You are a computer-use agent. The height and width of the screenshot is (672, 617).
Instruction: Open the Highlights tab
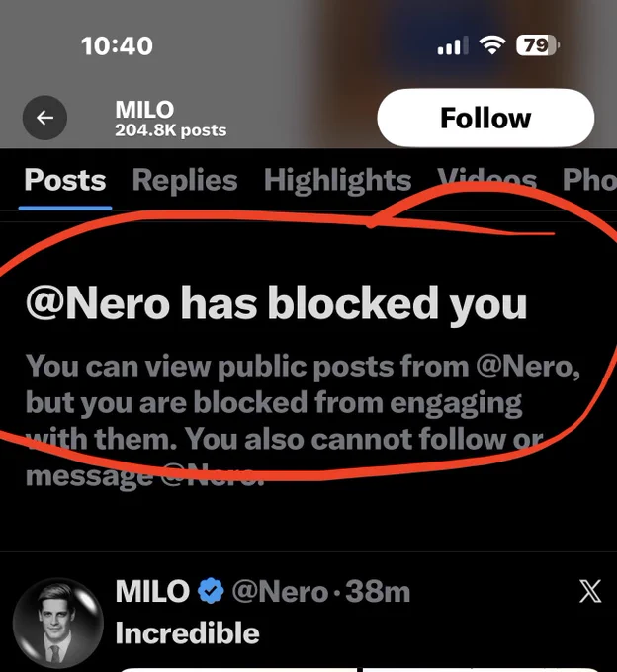pyautogui.click(x=337, y=180)
